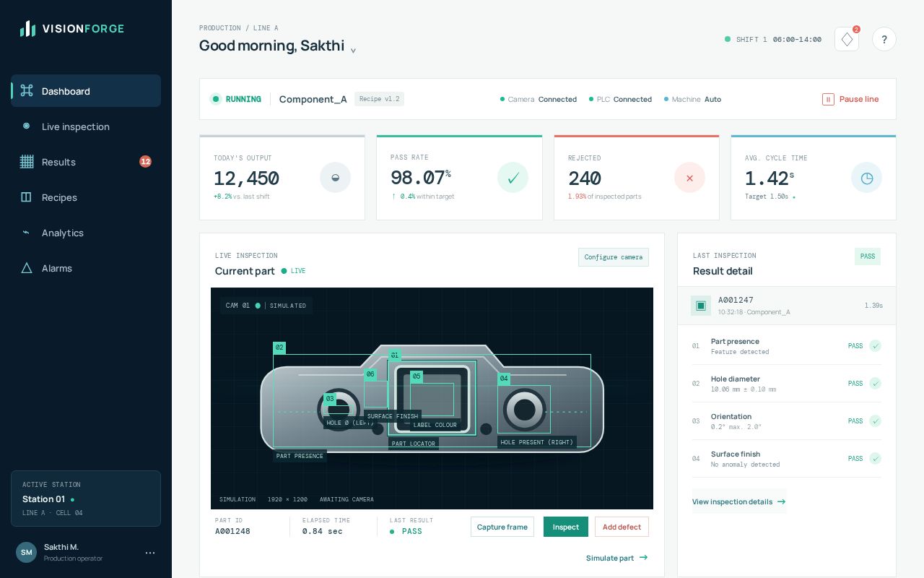The width and height of the screenshot is (924, 578).
Task: Open the user options three-dot menu
Action: [150, 553]
